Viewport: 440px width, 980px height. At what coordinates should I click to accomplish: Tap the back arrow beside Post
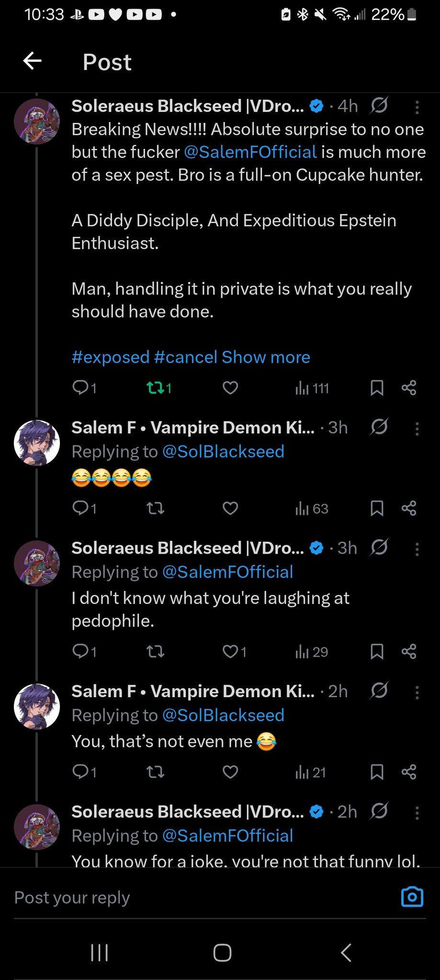click(x=33, y=61)
